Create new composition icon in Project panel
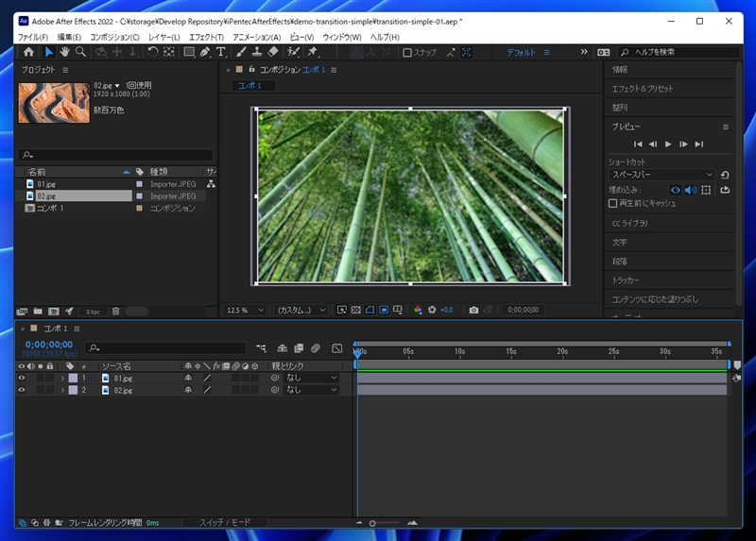This screenshot has width=756, height=541. point(54,312)
